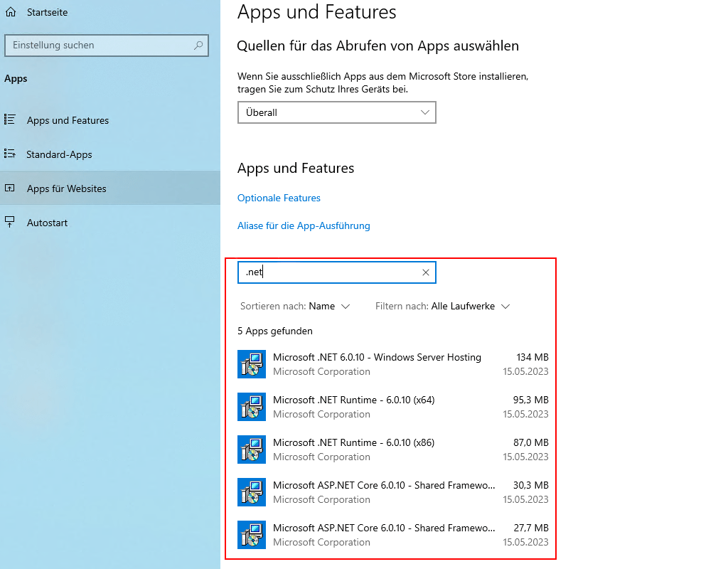
Task: Select the Apps und Features sidebar icon
Action: (14, 120)
